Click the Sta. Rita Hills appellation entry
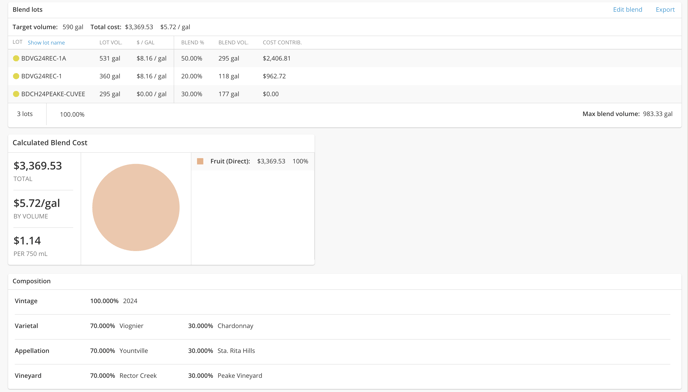This screenshot has width=688, height=392. click(236, 351)
